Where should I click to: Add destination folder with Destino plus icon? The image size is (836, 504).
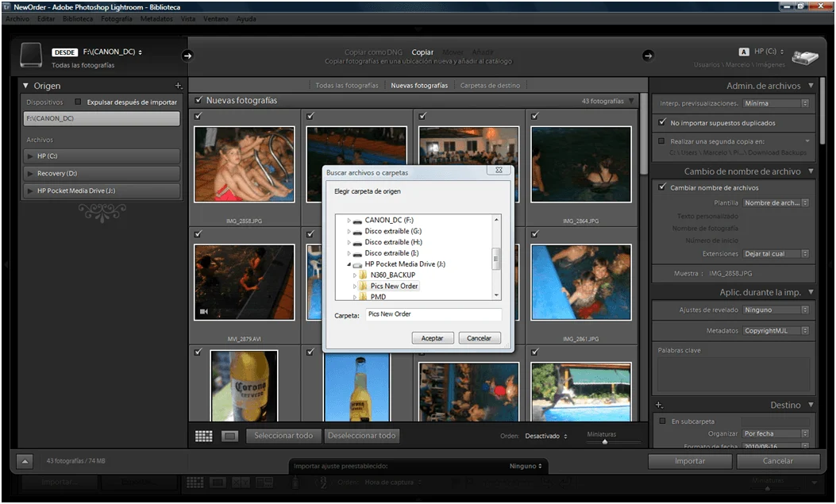pos(660,406)
